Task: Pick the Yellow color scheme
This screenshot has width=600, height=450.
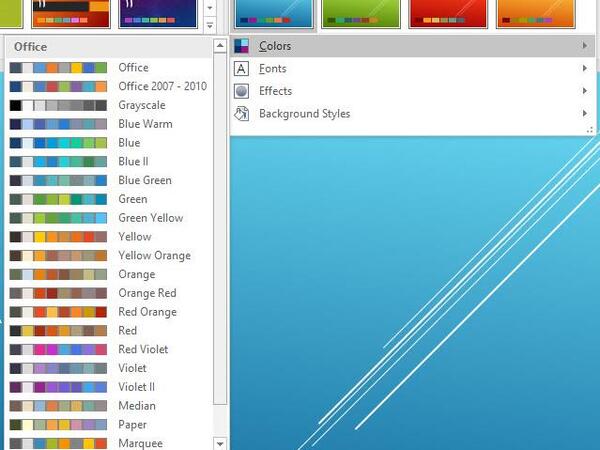Action: 109,236
